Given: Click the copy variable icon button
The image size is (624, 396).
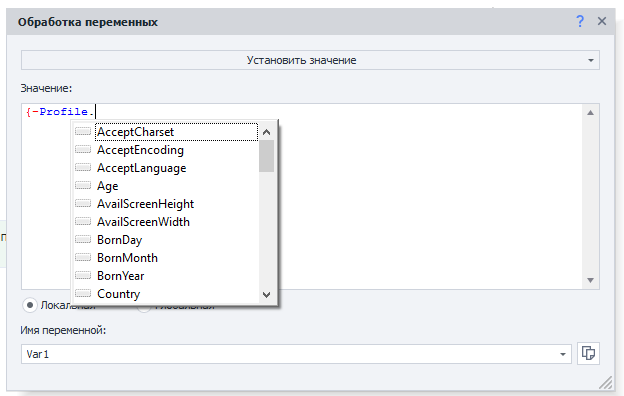Looking at the screenshot, I should (588, 353).
